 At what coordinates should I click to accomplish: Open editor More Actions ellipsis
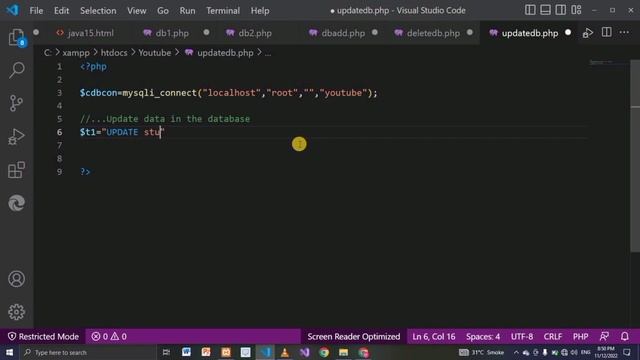point(624,33)
